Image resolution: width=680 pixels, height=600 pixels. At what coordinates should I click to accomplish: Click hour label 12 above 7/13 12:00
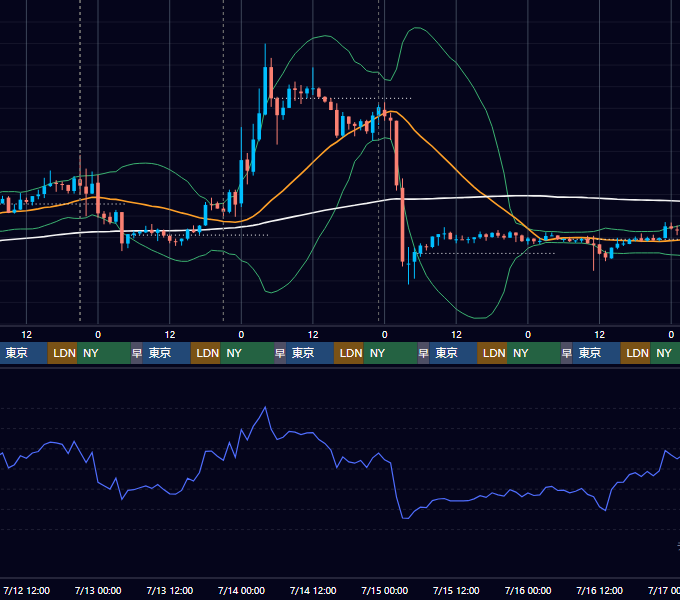170,335
